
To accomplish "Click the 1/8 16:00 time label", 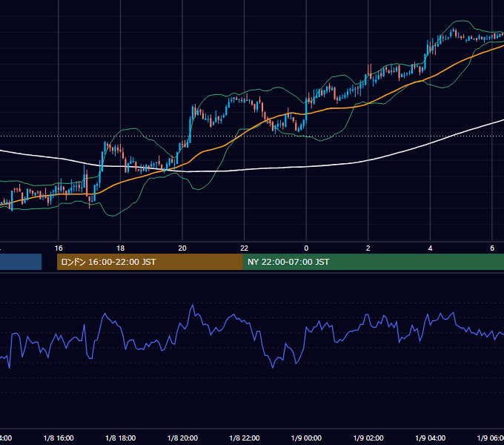I will (59, 438).
